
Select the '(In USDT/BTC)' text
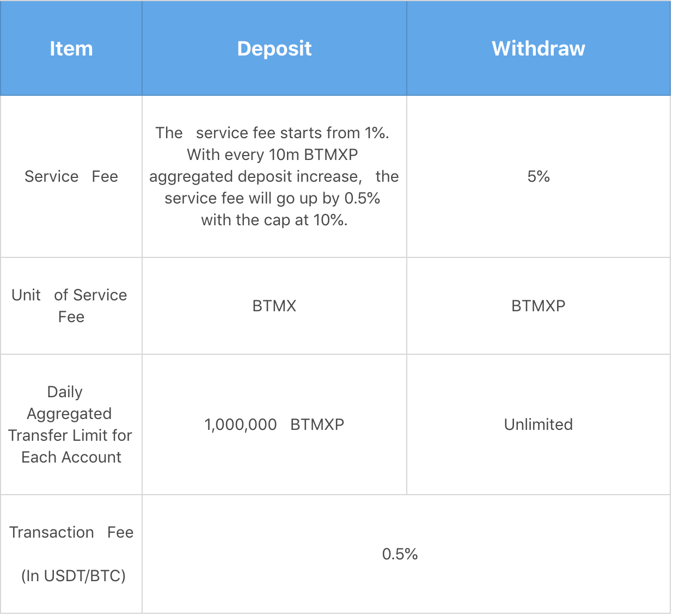pyautogui.click(x=74, y=576)
